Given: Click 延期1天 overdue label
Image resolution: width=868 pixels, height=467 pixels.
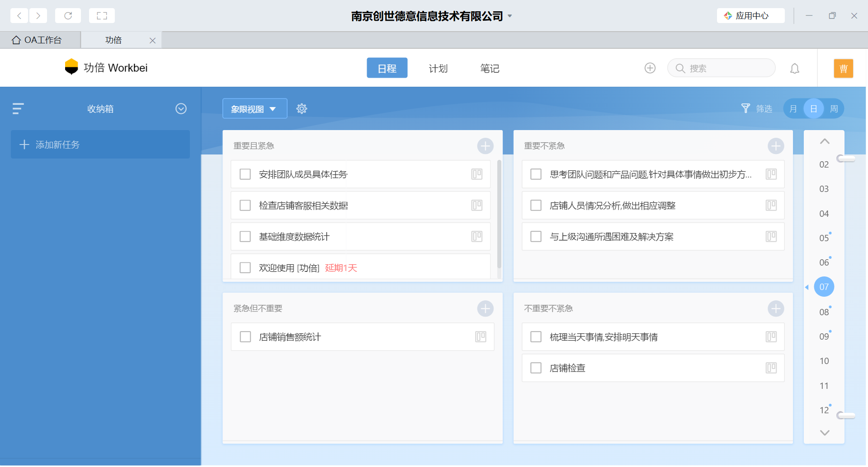Looking at the screenshot, I should point(341,268).
